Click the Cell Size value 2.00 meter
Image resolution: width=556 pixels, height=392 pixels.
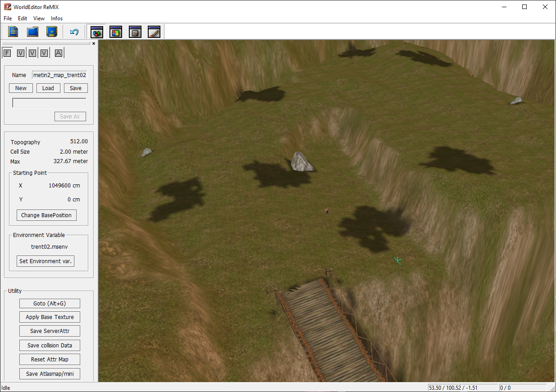pyautogui.click(x=74, y=152)
